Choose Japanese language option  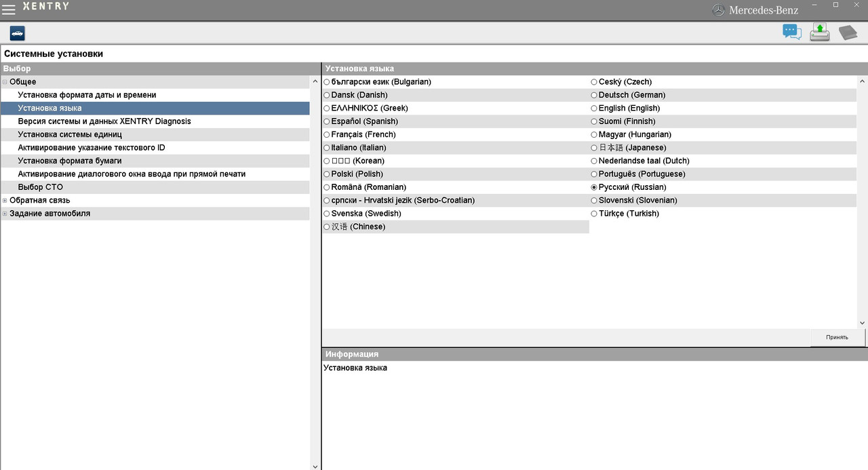(x=594, y=148)
